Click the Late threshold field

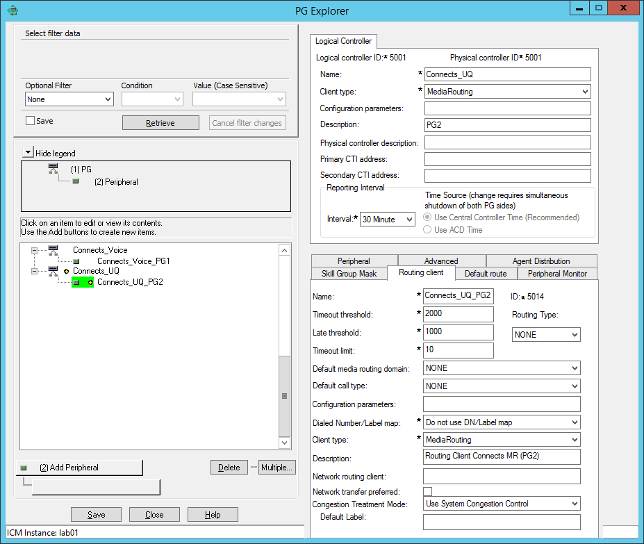pyautogui.click(x=458, y=332)
